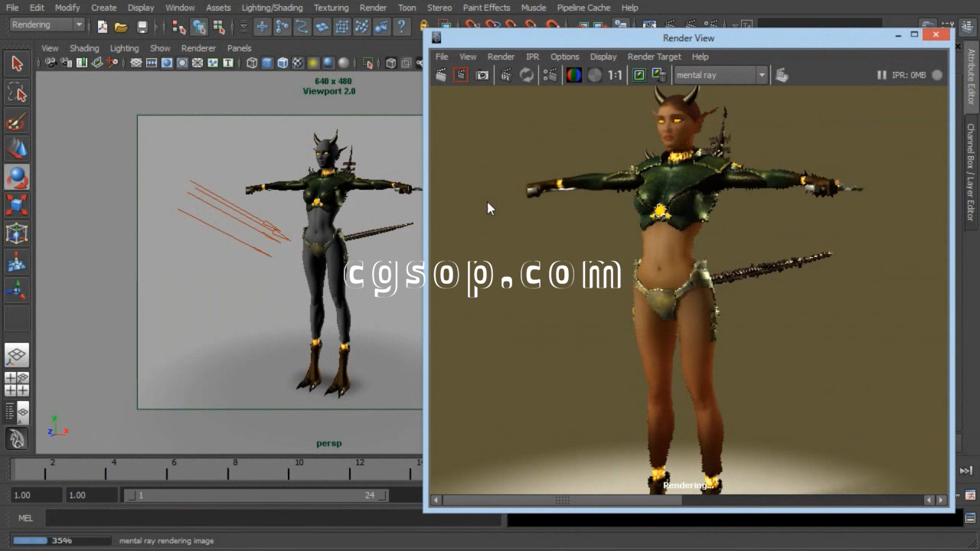The image size is (980, 551).
Task: Choose the Paint Selection tool
Action: click(x=17, y=122)
